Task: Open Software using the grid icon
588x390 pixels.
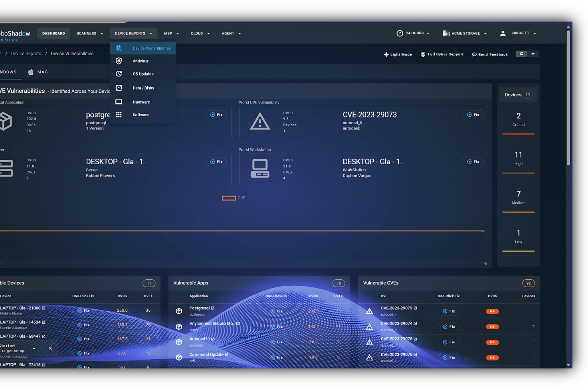Action: click(x=119, y=115)
